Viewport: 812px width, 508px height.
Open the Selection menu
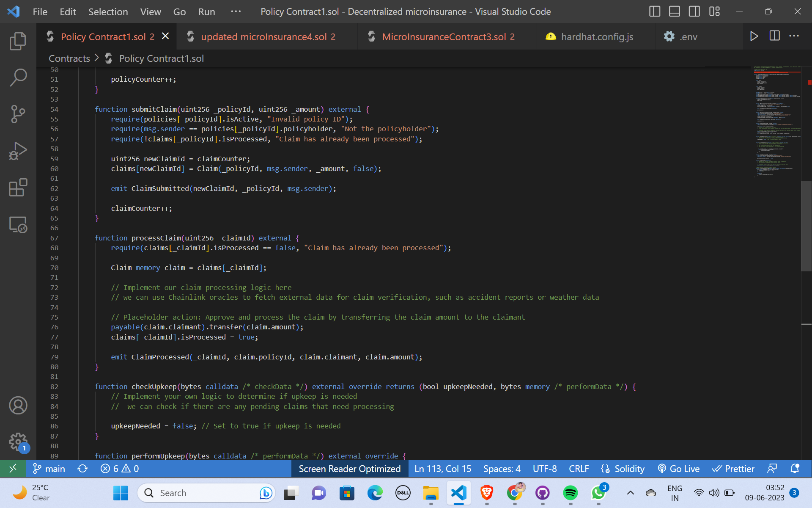click(x=108, y=11)
